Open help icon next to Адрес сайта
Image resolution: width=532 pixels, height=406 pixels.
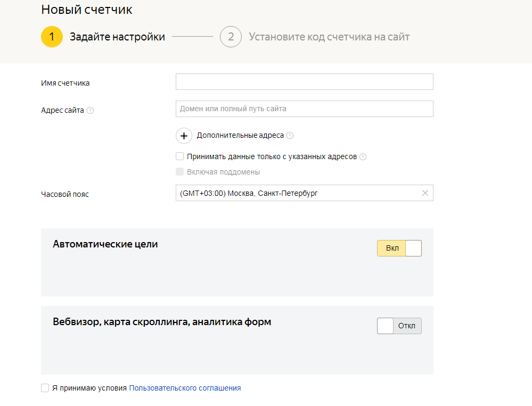tap(90, 111)
